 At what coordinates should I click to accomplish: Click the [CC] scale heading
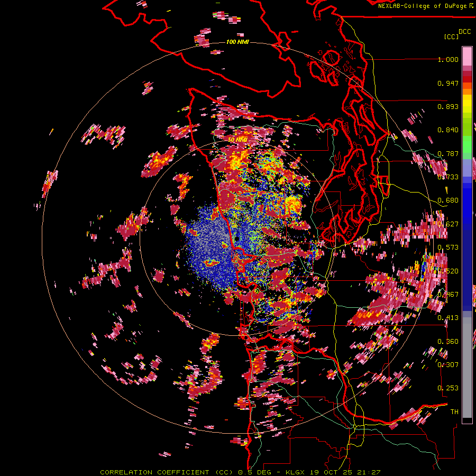(x=451, y=36)
